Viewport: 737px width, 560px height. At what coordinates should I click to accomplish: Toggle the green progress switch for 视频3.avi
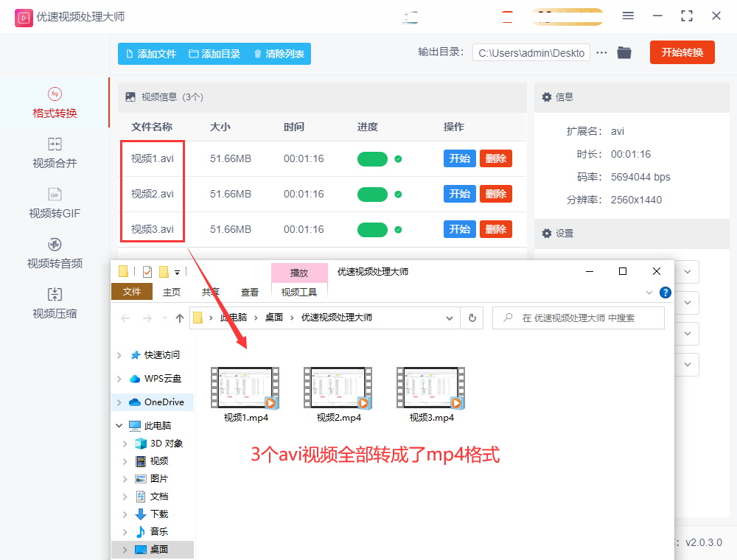coord(373,229)
